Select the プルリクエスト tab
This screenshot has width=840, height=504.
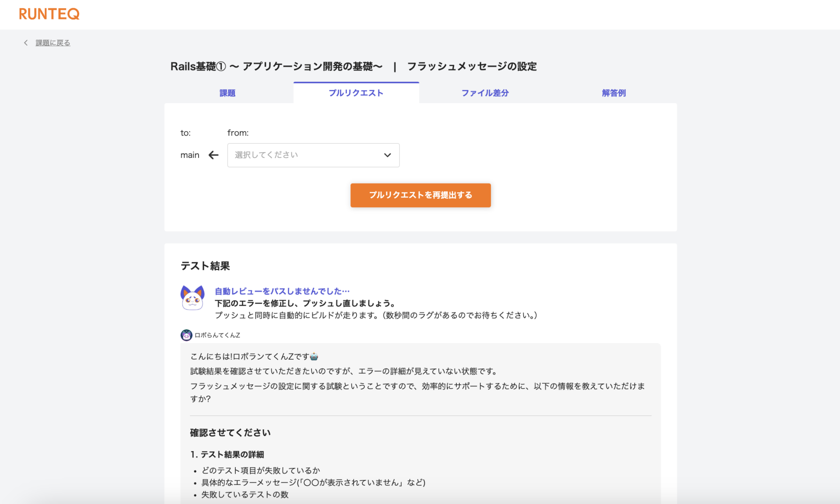(356, 93)
